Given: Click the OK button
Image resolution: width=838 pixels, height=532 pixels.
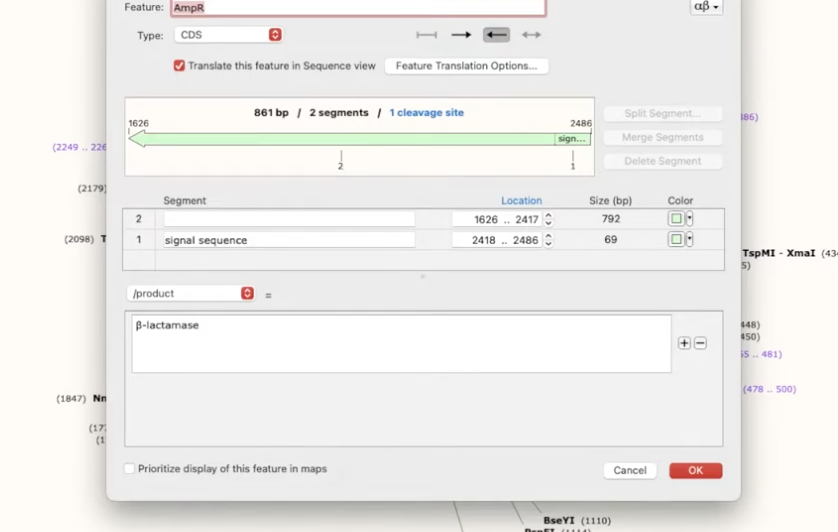Looking at the screenshot, I should tap(695, 471).
